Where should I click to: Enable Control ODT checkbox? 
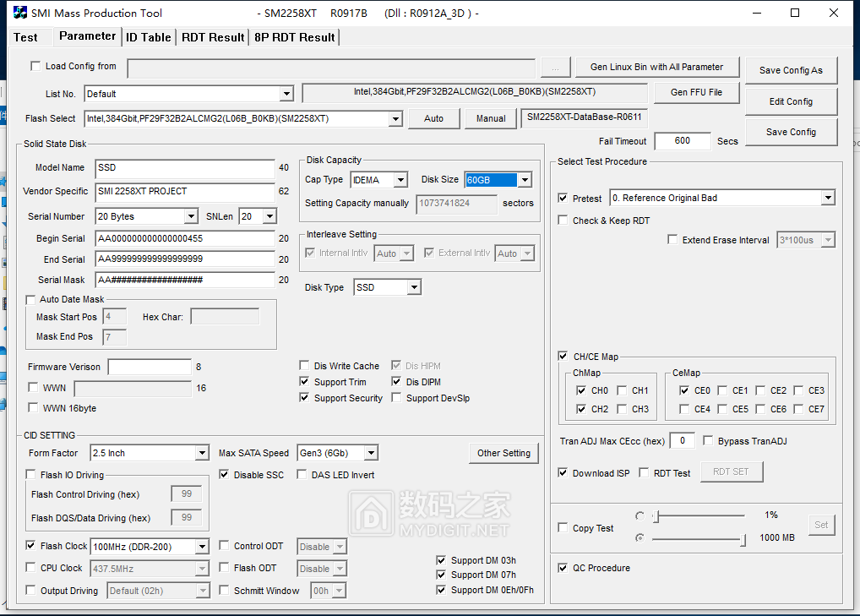click(224, 546)
